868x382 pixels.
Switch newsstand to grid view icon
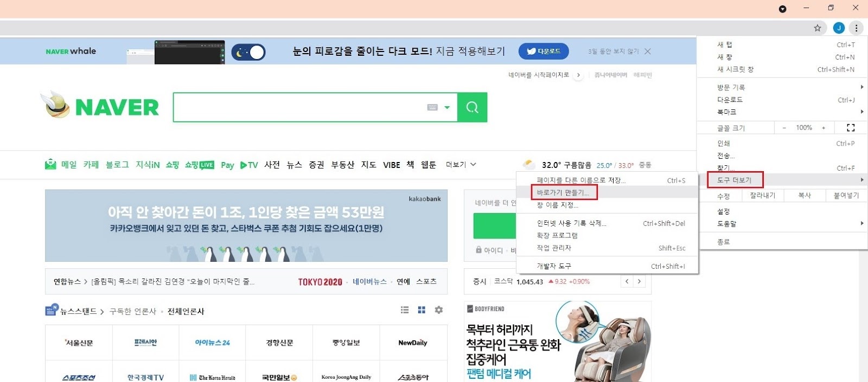point(422,310)
